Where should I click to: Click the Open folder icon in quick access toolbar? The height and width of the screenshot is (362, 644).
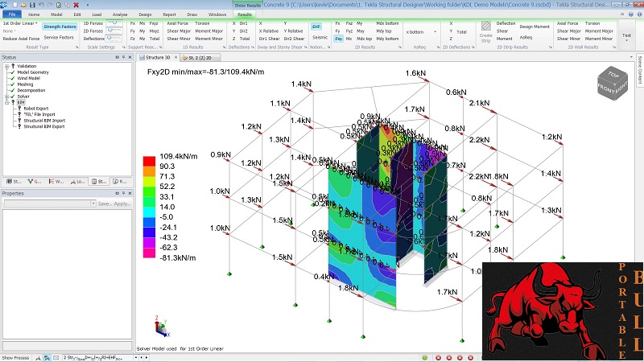point(24,5)
